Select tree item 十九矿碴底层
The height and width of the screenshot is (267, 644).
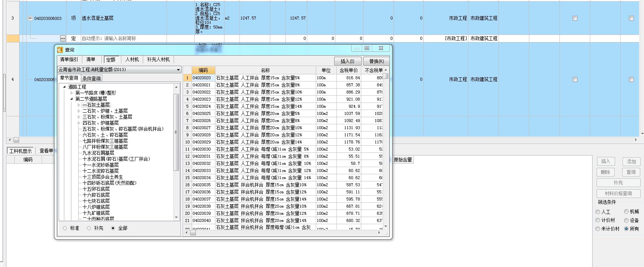click(96, 213)
